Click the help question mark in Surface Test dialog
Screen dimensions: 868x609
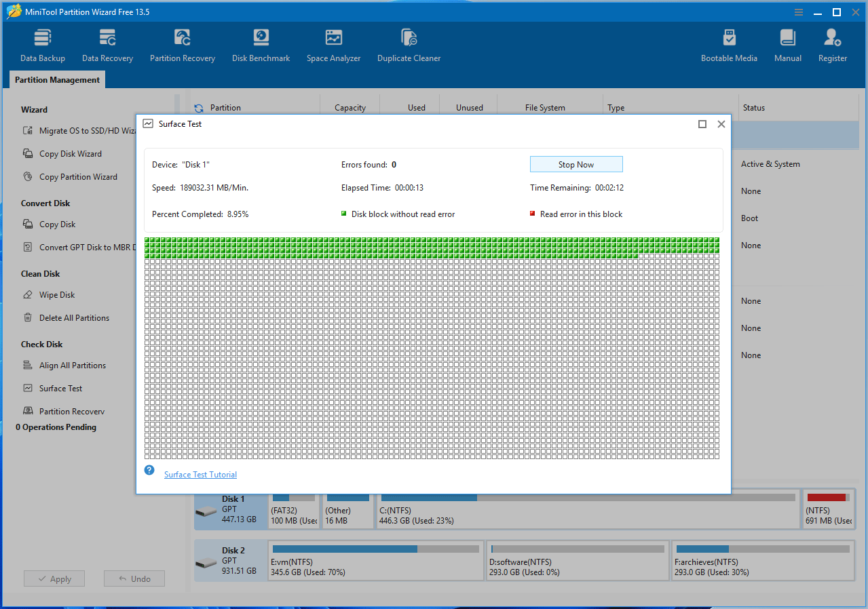[x=149, y=469]
